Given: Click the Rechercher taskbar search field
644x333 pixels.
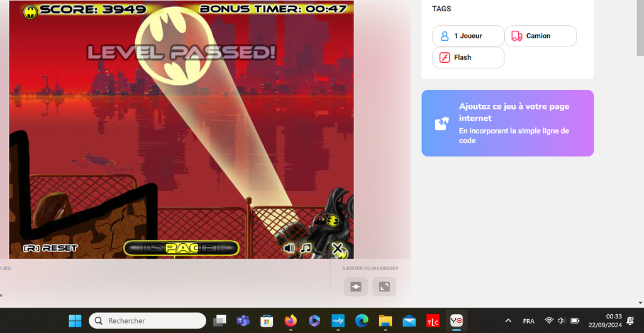Looking at the screenshot, I should point(147,320).
